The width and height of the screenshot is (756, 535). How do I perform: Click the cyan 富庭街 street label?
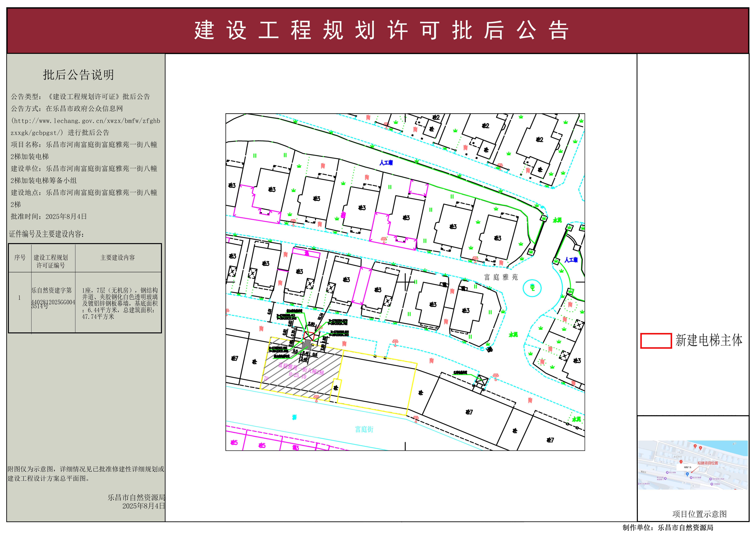(364, 429)
